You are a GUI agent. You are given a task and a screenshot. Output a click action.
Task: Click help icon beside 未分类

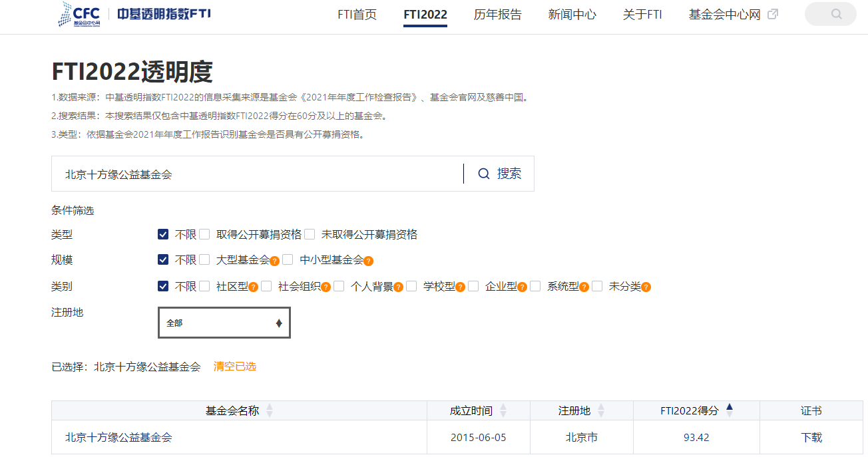(646, 287)
